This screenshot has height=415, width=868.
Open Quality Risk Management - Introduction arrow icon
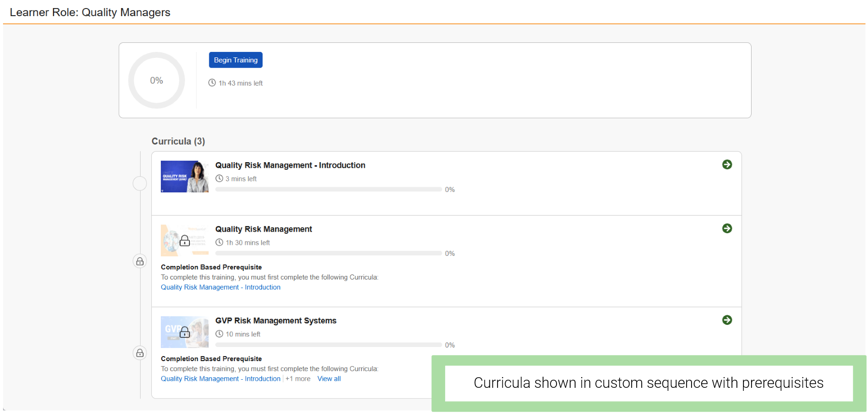[x=727, y=165]
